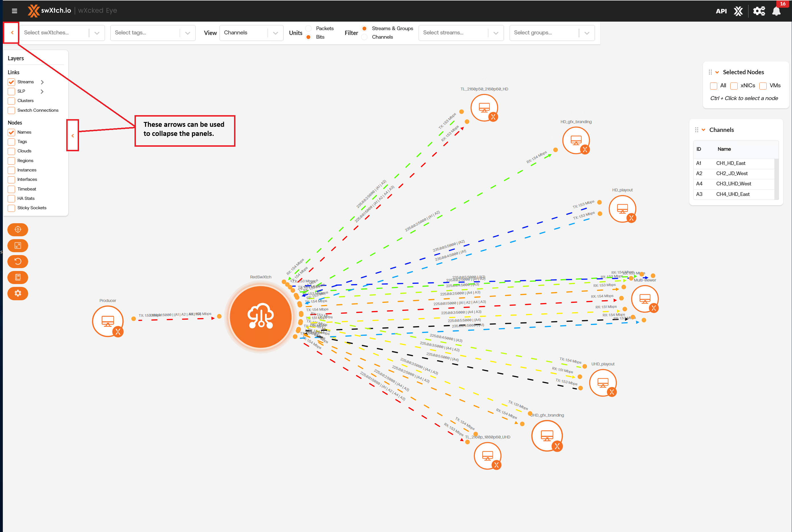This screenshot has height=532, width=792.
Task: Expand the Streams layer options arrow
Action: pos(42,82)
